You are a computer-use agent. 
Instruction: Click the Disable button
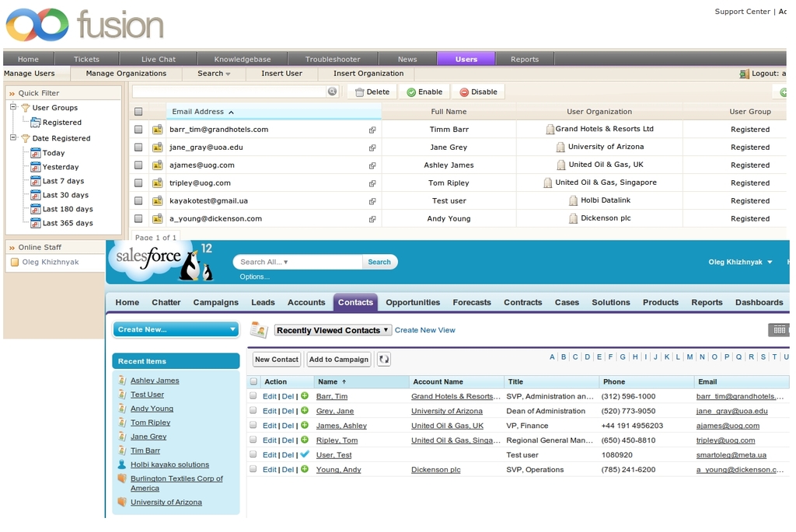point(477,92)
